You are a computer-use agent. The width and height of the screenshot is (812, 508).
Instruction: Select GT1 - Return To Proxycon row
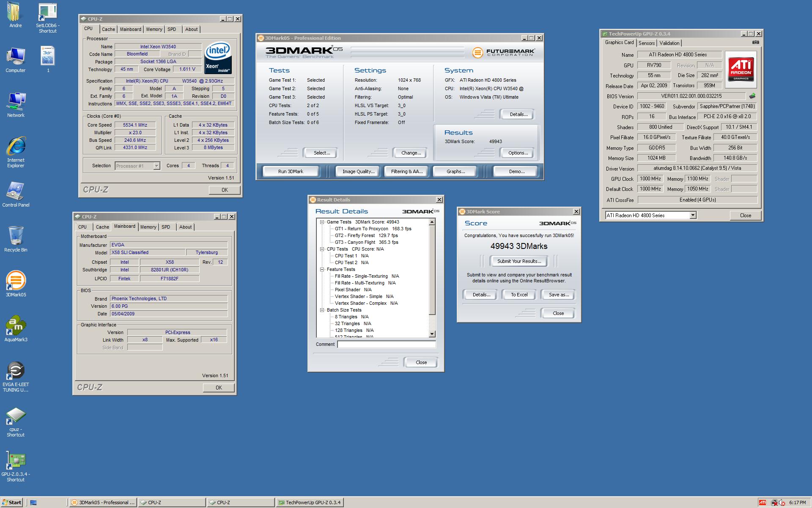point(373,229)
